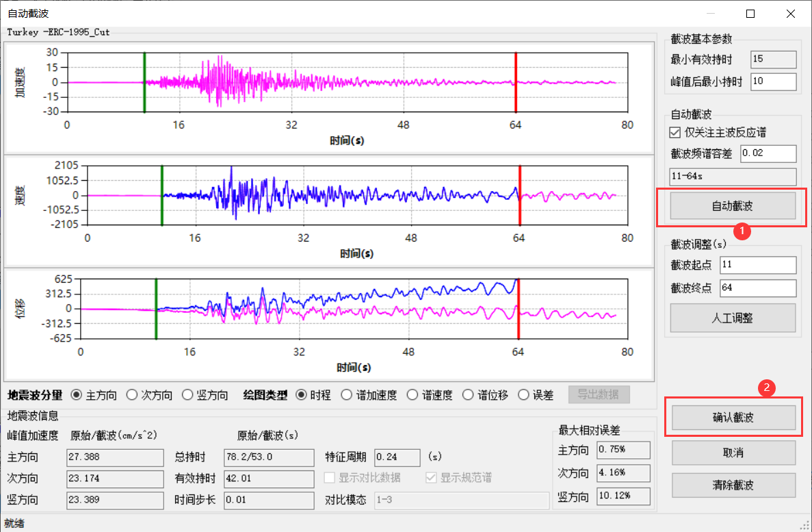Select the 误差 plot type
812x532 pixels.
[523, 395]
